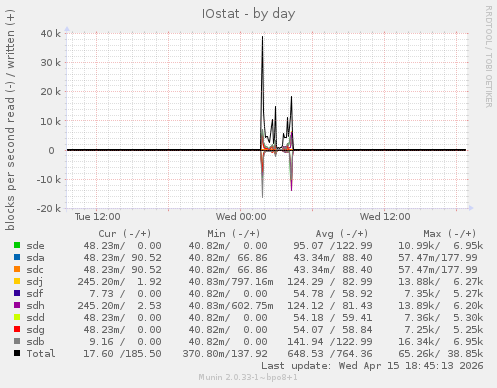Viewport: 497px width, 388px height.
Task: Select the 'sdg' legend label
Action: [35, 330]
